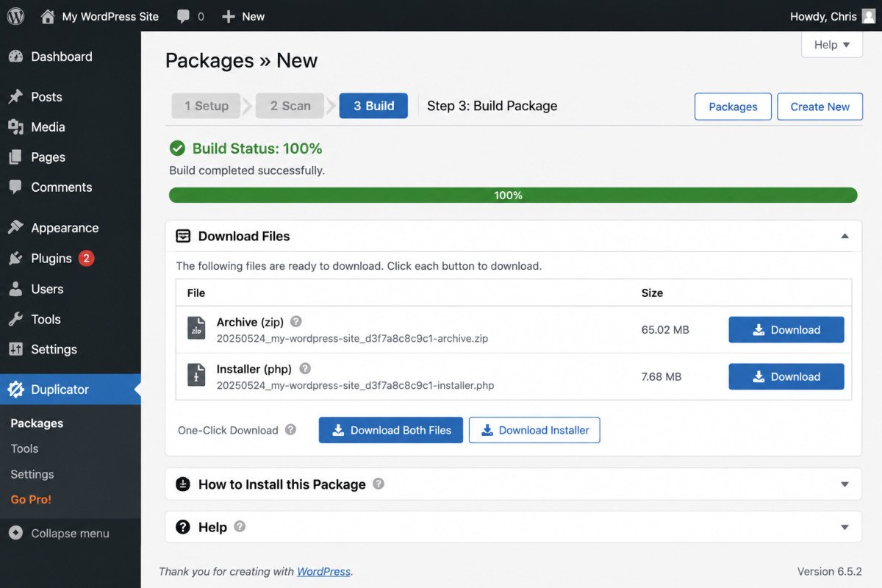Open the comments bubble icon in admin bar
882x588 pixels.
click(184, 16)
